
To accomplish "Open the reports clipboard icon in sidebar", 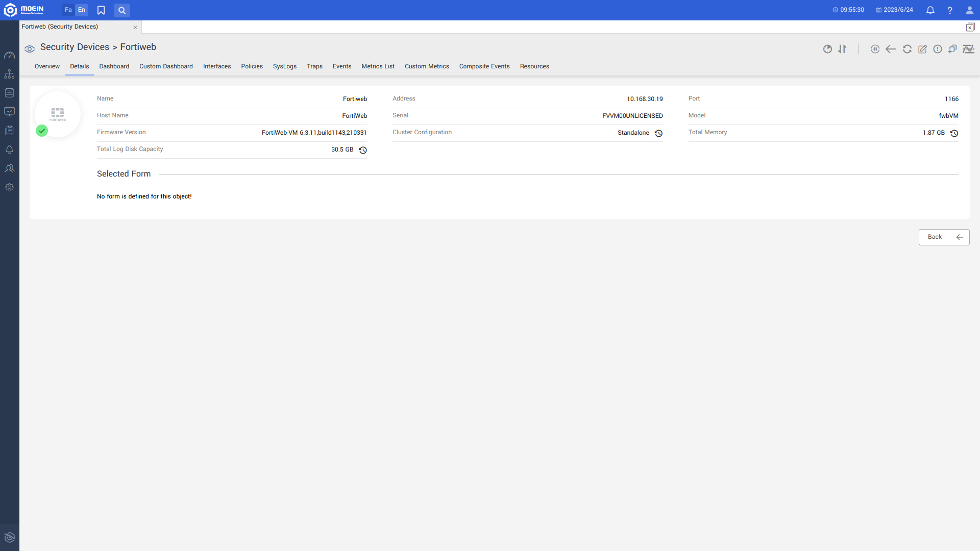I will [x=9, y=131].
